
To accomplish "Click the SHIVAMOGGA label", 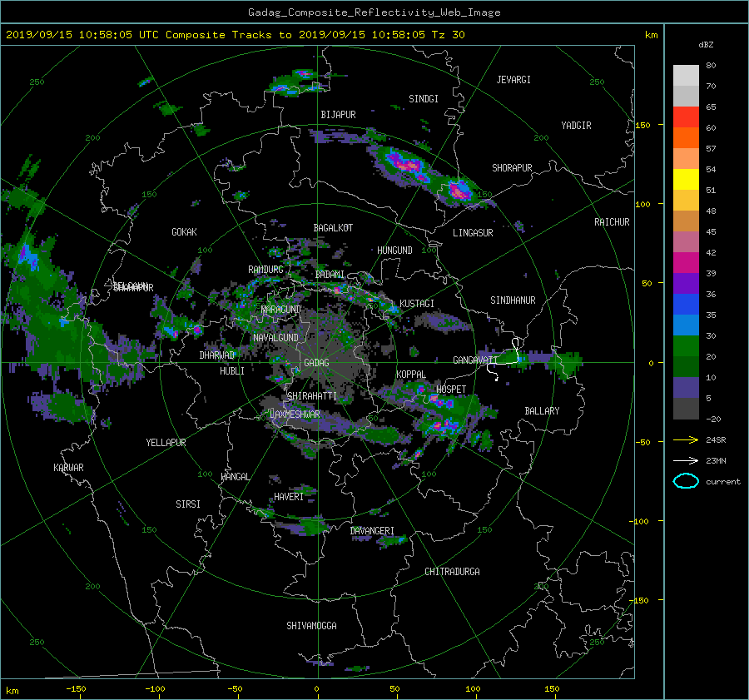I will click(311, 626).
